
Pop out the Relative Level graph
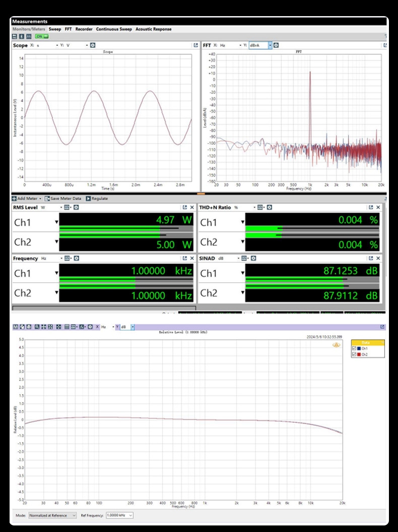[x=383, y=327]
